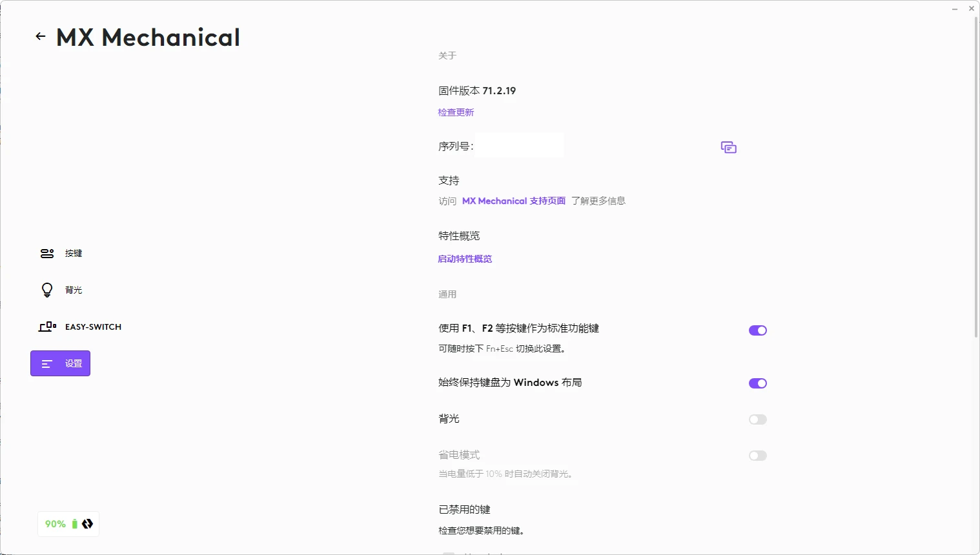
Task: Disable the F1、F2 standard function keys toggle
Action: pos(757,330)
